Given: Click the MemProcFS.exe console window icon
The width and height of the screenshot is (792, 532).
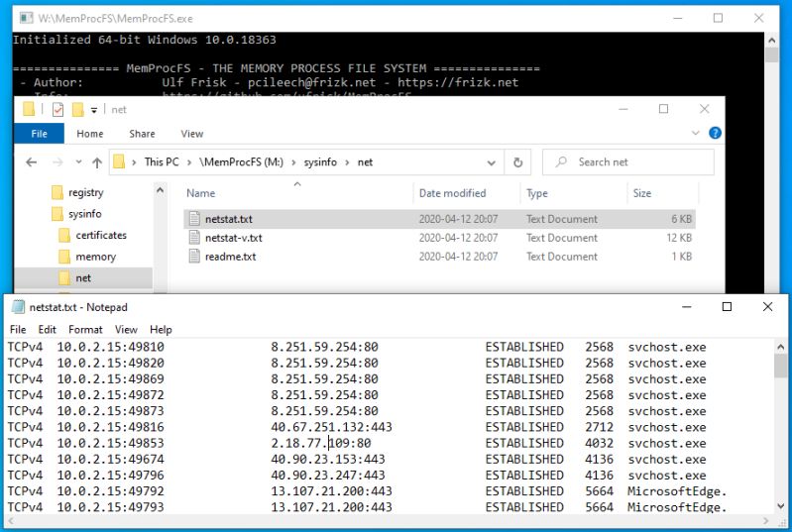Looking at the screenshot, I should pyautogui.click(x=26, y=18).
